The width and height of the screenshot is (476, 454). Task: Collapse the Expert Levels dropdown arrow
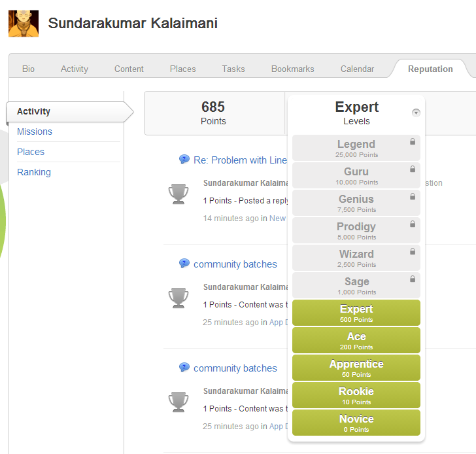[416, 113]
